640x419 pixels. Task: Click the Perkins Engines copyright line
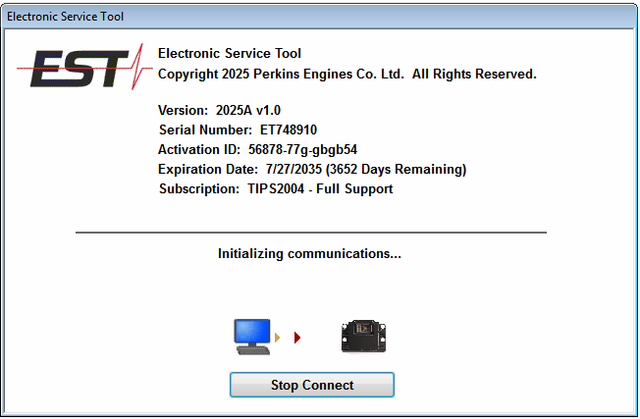tap(347, 74)
